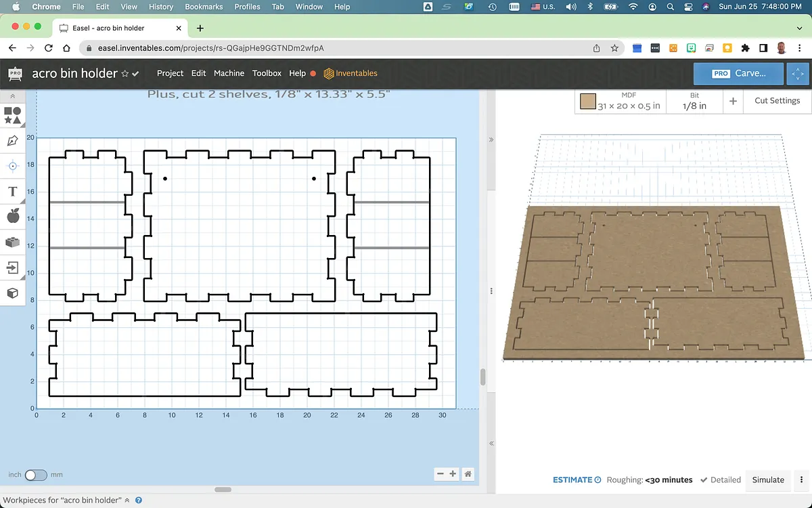This screenshot has height=508, width=812.
Task: Open the Toolbox menu
Action: 267,73
